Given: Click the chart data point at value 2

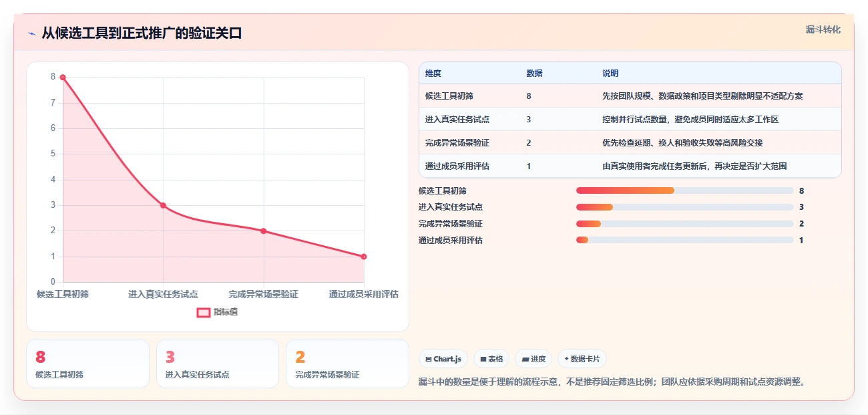Looking at the screenshot, I should click(263, 231).
